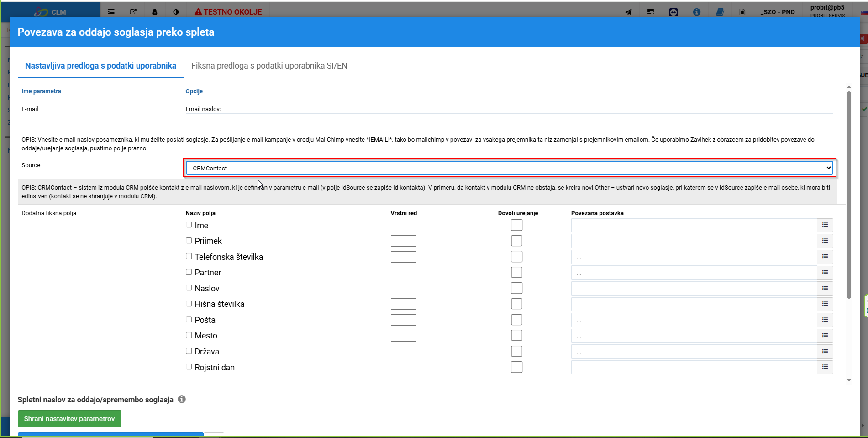Toggle Dovoli urejanje for the Naslov row
Image resolution: width=868 pixels, height=438 pixels.
pyautogui.click(x=516, y=288)
